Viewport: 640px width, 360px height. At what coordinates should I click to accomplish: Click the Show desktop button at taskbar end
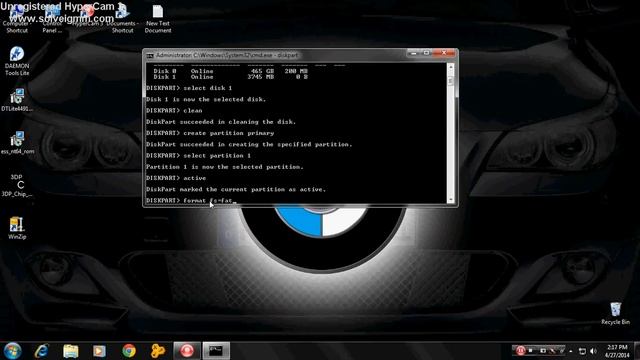[x=637, y=351]
